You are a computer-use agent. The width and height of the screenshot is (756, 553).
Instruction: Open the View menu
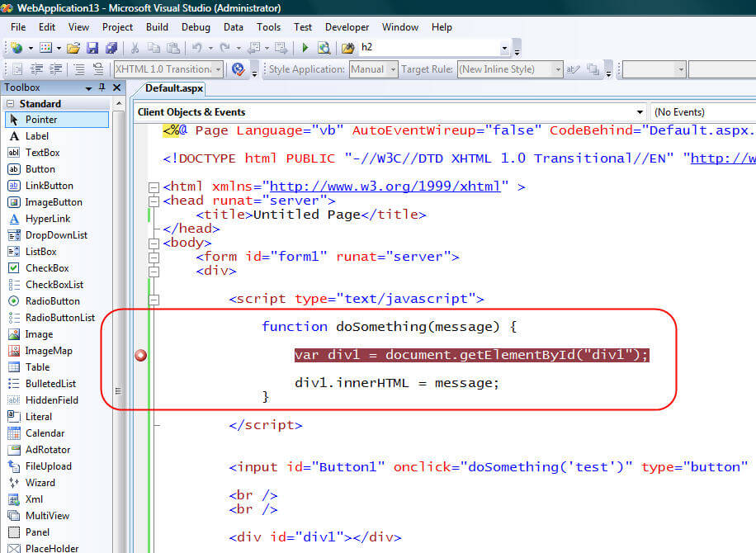(78, 27)
